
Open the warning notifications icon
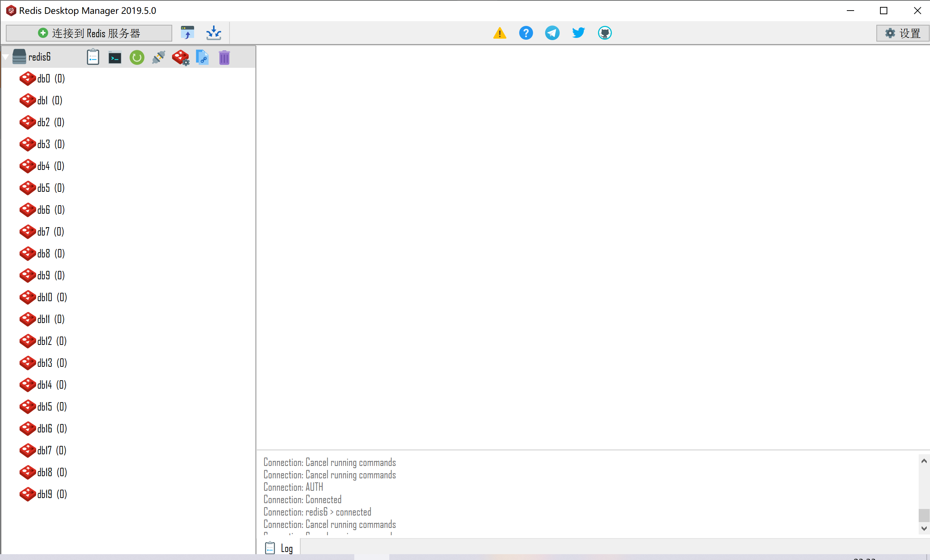[x=500, y=33]
